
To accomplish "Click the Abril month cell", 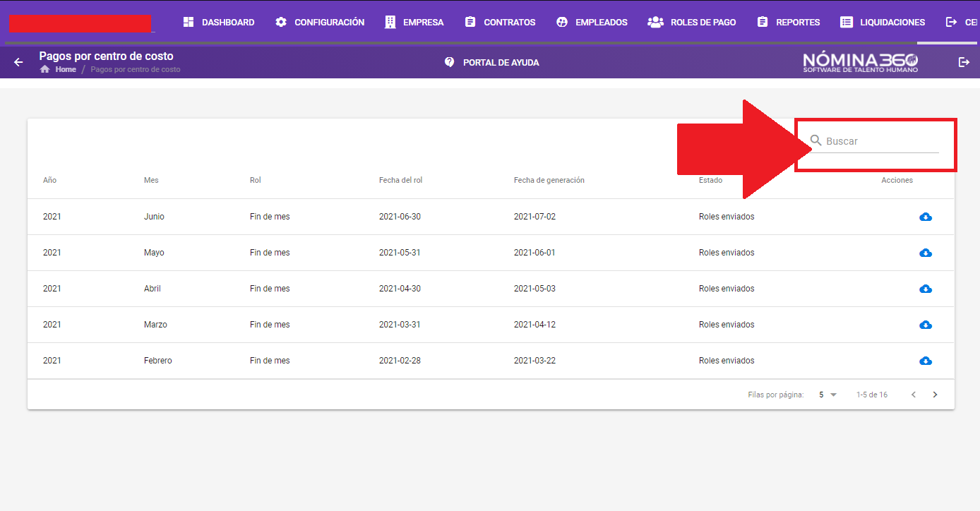I will click(x=153, y=289).
